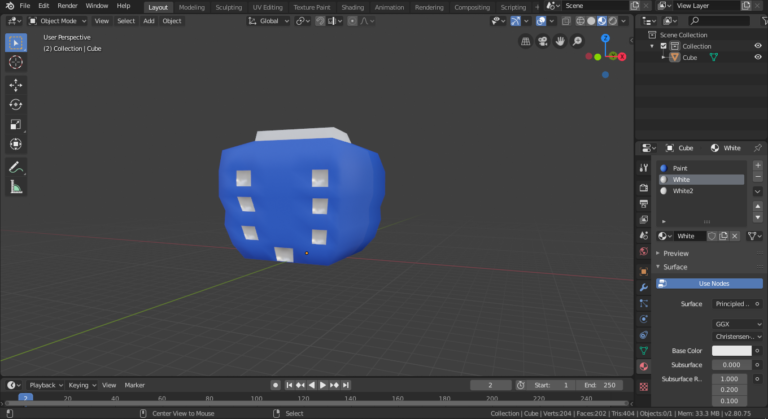
Task: Toggle visibility of Collection in outliner
Action: (757, 46)
